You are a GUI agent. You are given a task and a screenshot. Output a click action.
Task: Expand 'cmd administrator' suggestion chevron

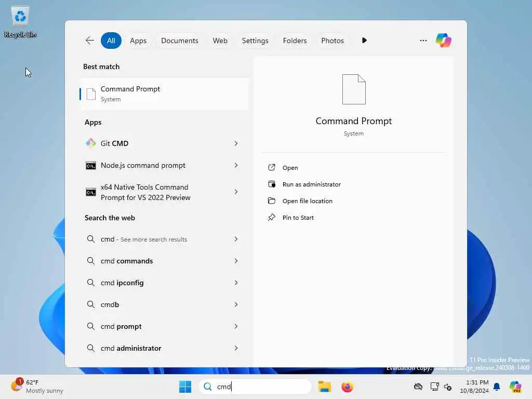coord(236,348)
